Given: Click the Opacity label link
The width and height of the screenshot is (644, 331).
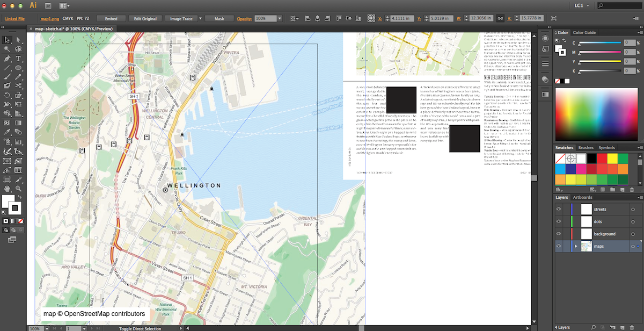Looking at the screenshot, I should point(244,19).
